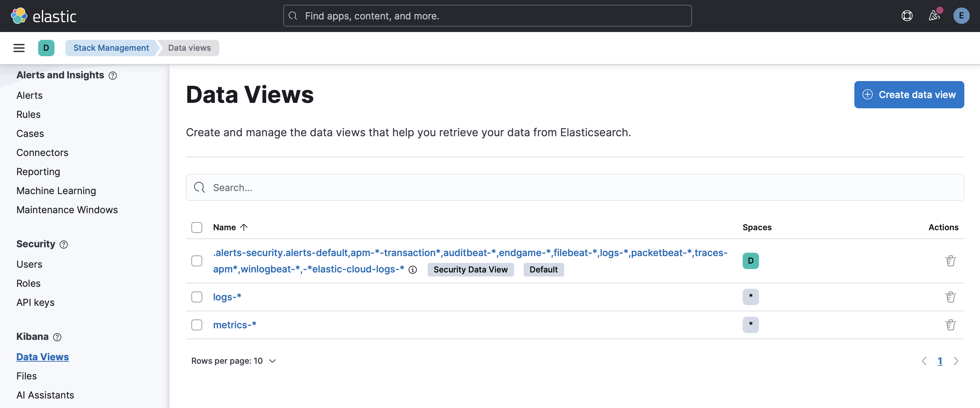Check the metrics-* row checkbox
Screen dimensions: 980x408
197,325
